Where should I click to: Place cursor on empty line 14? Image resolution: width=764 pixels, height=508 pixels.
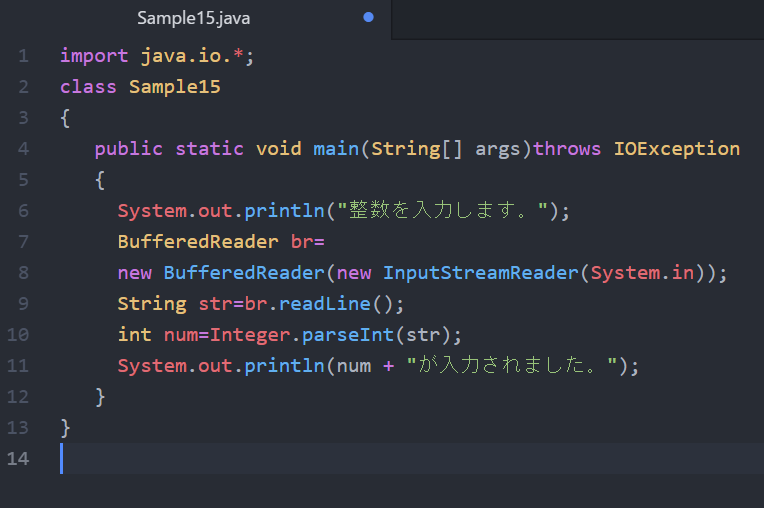412,459
